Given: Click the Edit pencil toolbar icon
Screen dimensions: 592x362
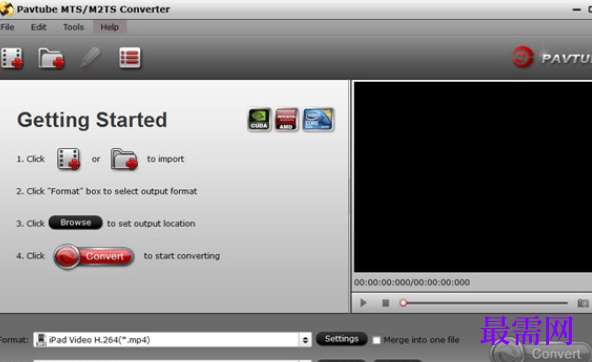Looking at the screenshot, I should pos(91,57).
